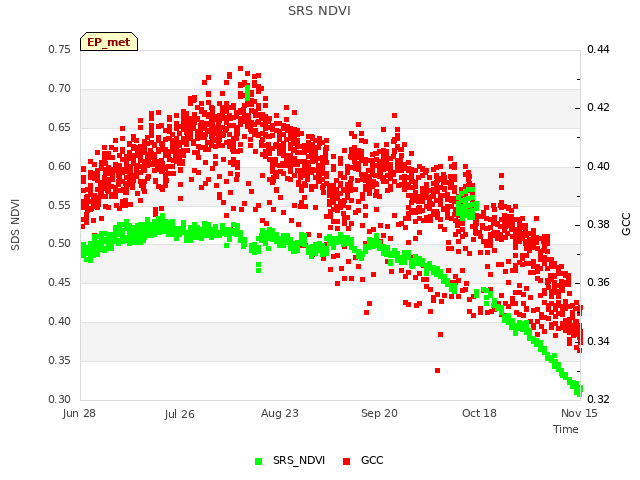
Task: Click the 0.30 left axis value
Action: (x=60, y=399)
